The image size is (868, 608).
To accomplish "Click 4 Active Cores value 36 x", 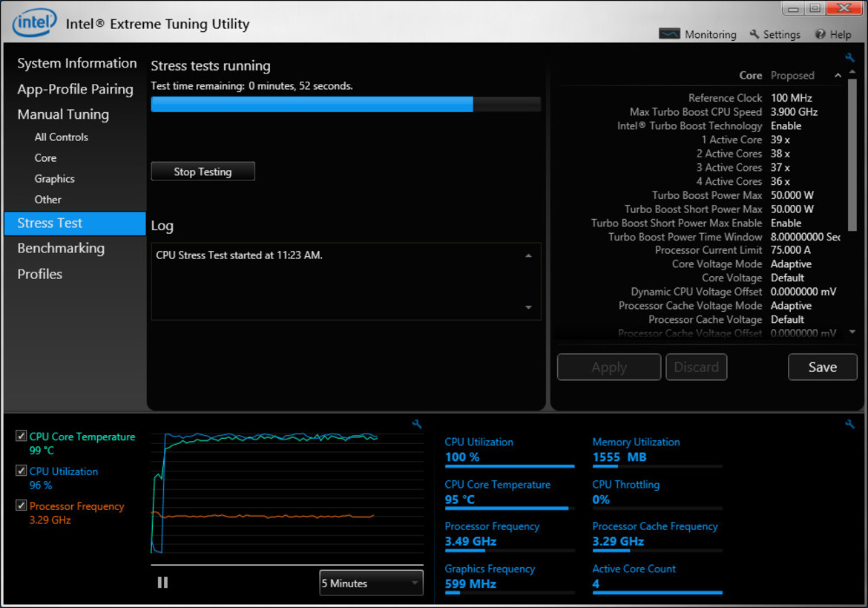I will click(x=780, y=181).
